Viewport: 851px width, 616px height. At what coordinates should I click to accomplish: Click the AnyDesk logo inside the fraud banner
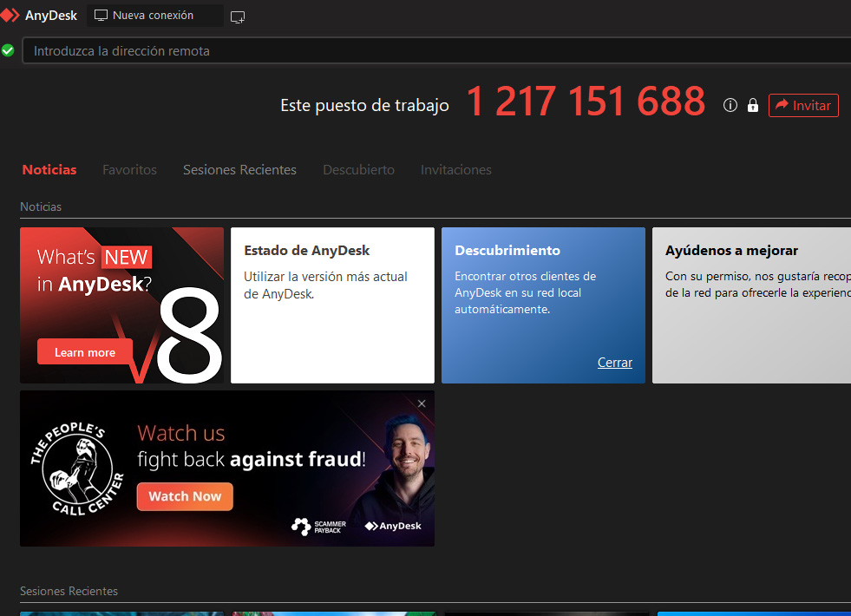tap(392, 526)
